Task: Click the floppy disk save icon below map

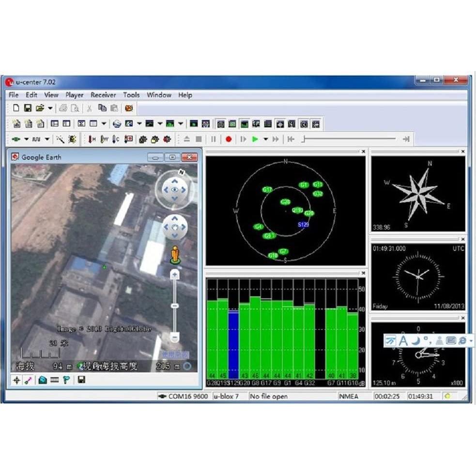Action: (81, 380)
